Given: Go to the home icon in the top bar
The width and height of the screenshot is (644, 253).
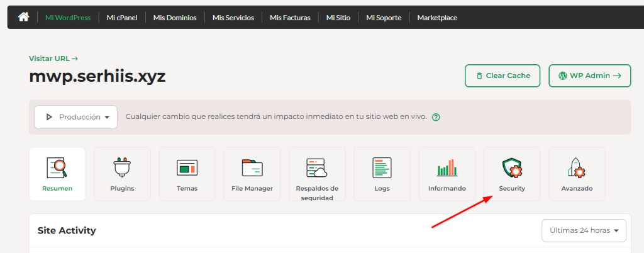Looking at the screenshot, I should 24,17.
